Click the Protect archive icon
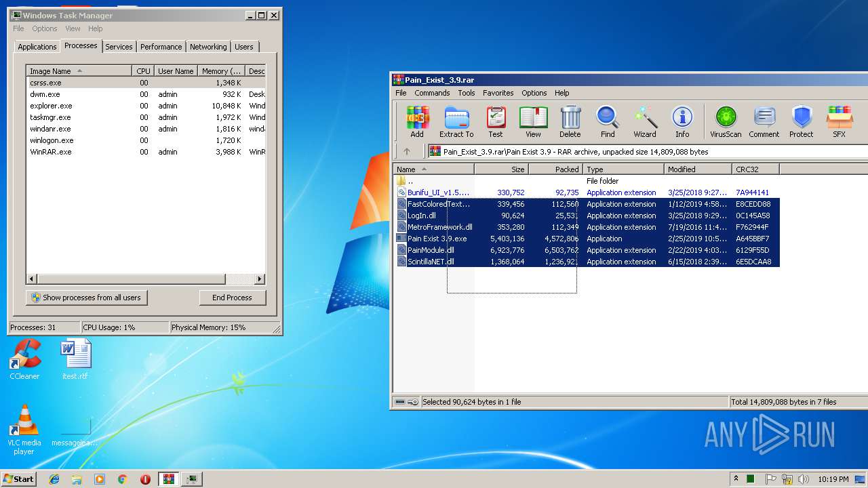The width and height of the screenshot is (868, 488). click(x=801, y=121)
